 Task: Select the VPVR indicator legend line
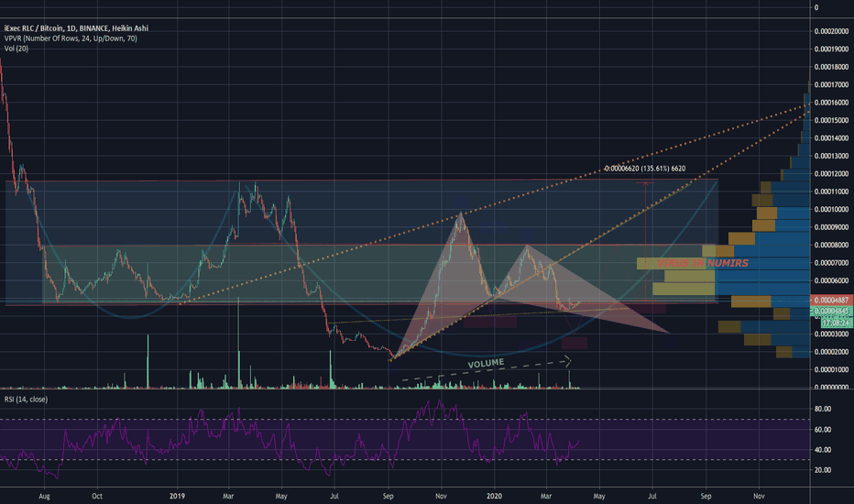[x=71, y=38]
